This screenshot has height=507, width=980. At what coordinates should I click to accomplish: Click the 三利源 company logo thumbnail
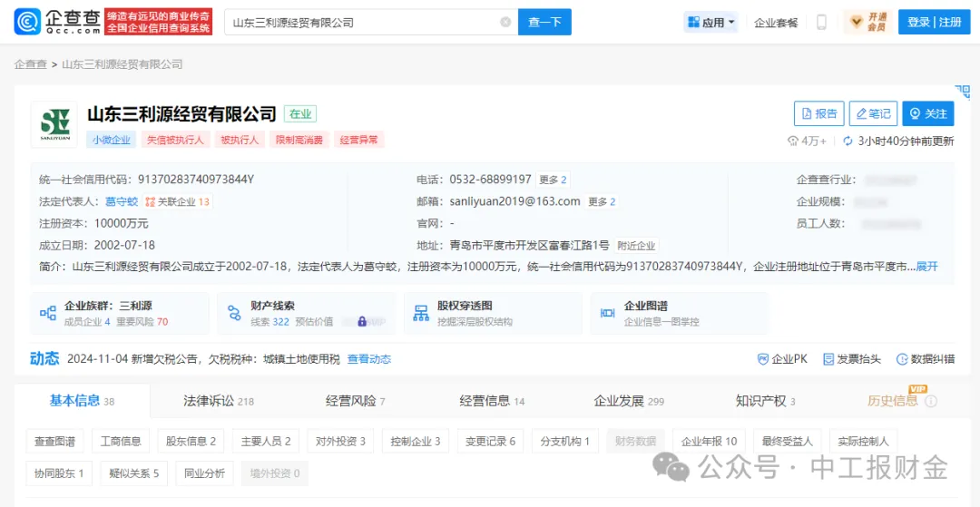pyautogui.click(x=54, y=124)
